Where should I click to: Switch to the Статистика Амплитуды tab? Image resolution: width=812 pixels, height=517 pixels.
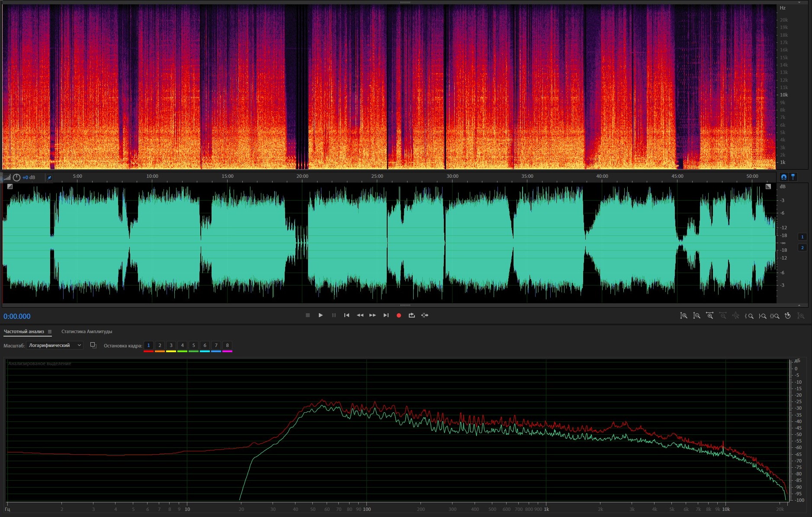87,332
